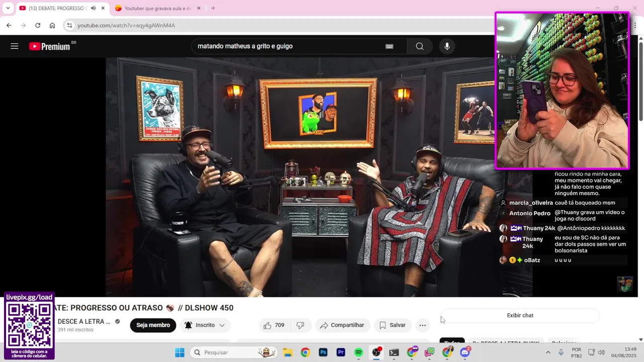Open the 'DESCE A LETRA' channel name
The width and height of the screenshot is (644, 362).
[84, 321]
